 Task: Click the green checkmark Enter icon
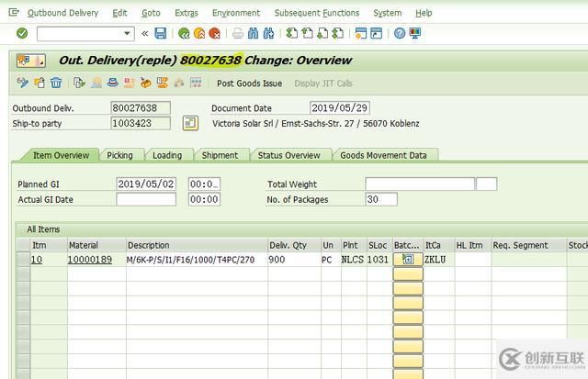click(x=22, y=34)
